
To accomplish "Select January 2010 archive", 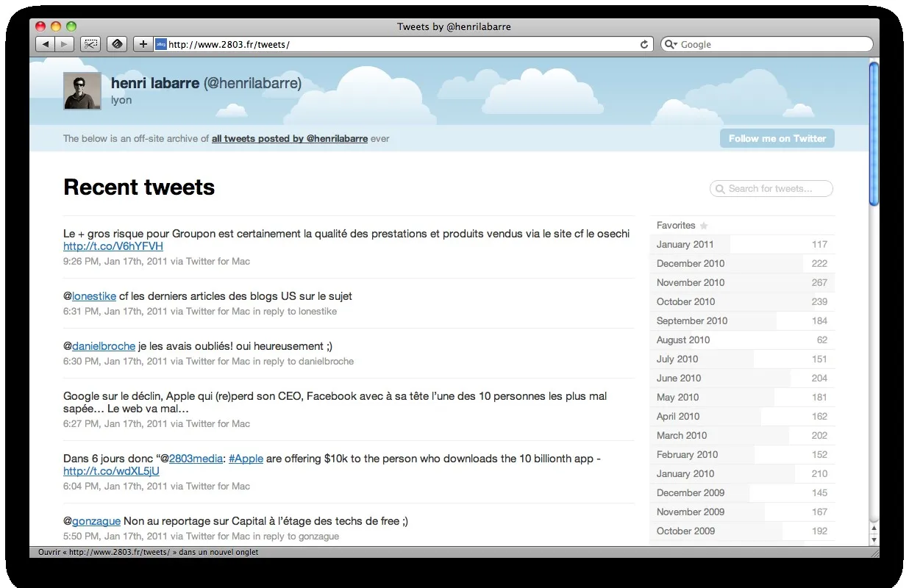I will click(742, 474).
